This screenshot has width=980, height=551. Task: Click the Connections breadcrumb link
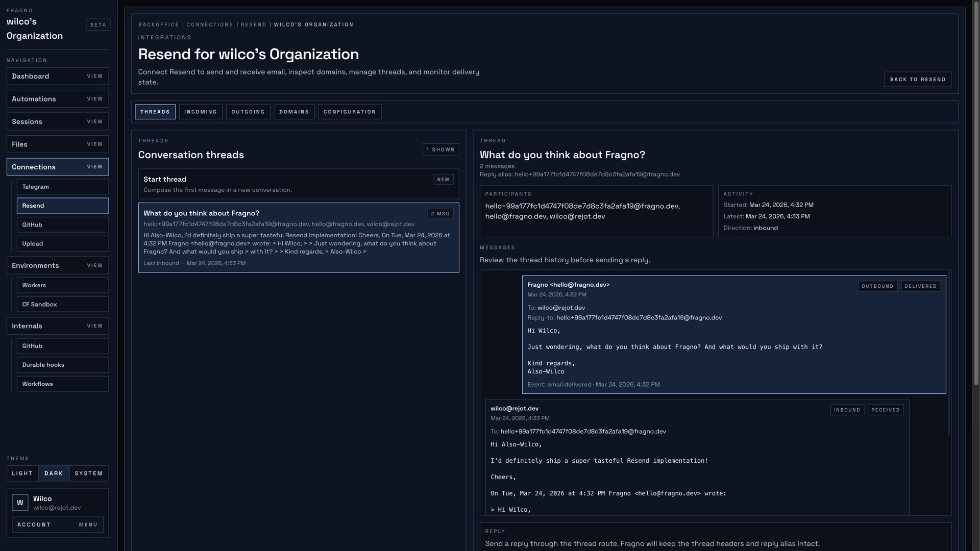pos(209,24)
